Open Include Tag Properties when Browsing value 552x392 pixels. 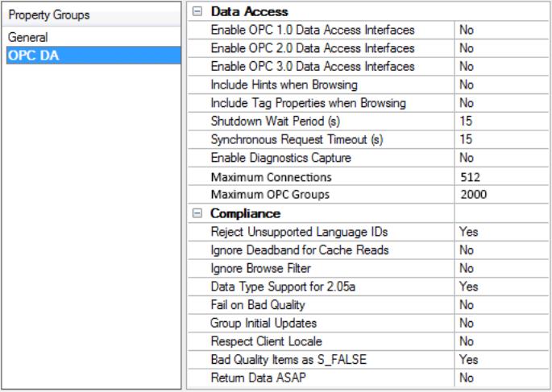tap(500, 103)
